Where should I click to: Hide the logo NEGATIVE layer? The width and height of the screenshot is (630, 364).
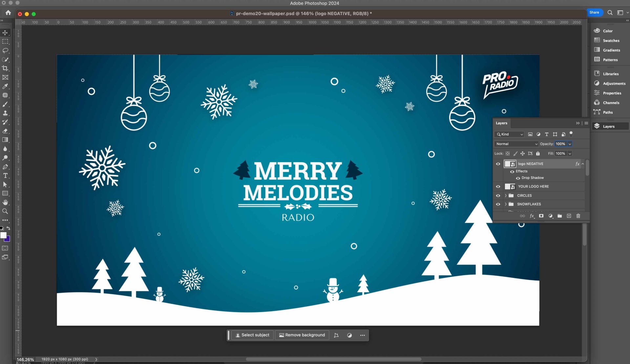tap(498, 164)
